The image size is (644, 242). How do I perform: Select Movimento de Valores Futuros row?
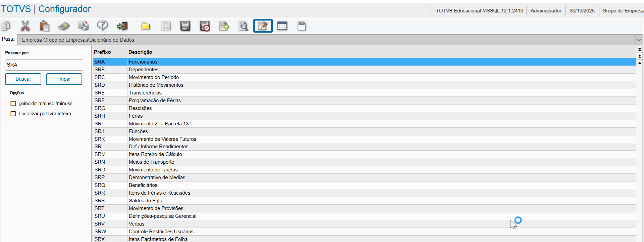(364, 139)
